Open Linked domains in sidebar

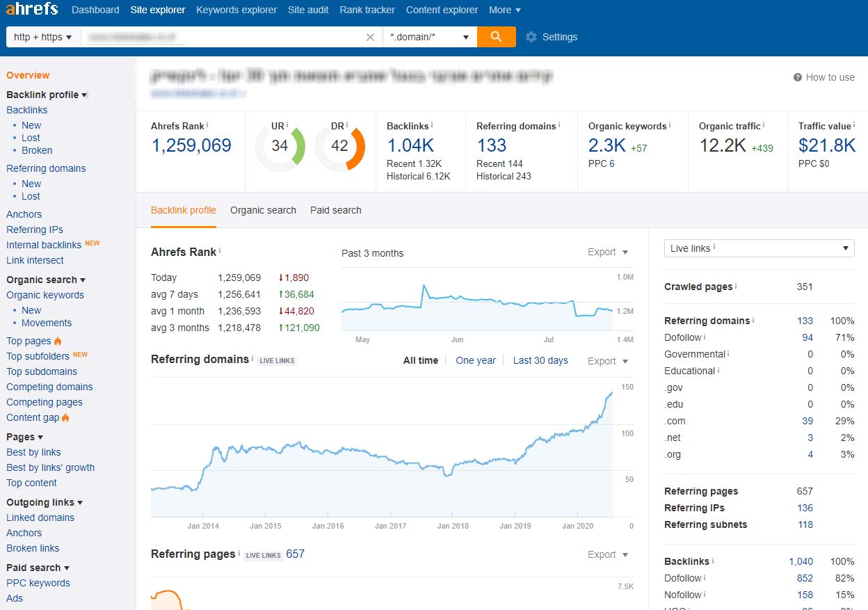[x=40, y=517]
